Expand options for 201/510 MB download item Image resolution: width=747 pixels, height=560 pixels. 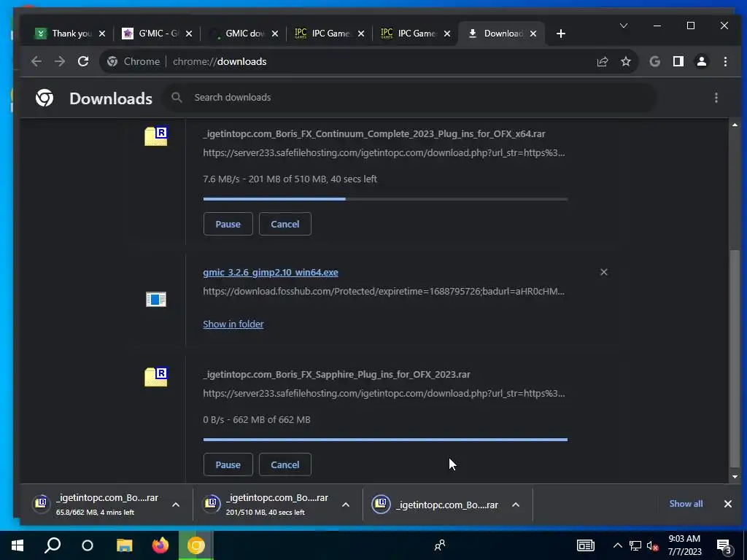(346, 505)
